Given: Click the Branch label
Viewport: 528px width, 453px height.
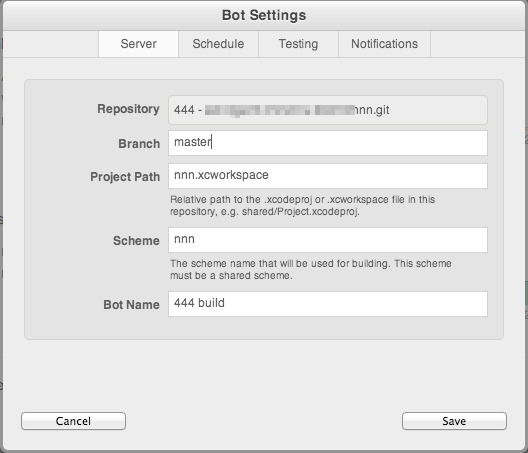Looking at the screenshot, I should tap(139, 144).
